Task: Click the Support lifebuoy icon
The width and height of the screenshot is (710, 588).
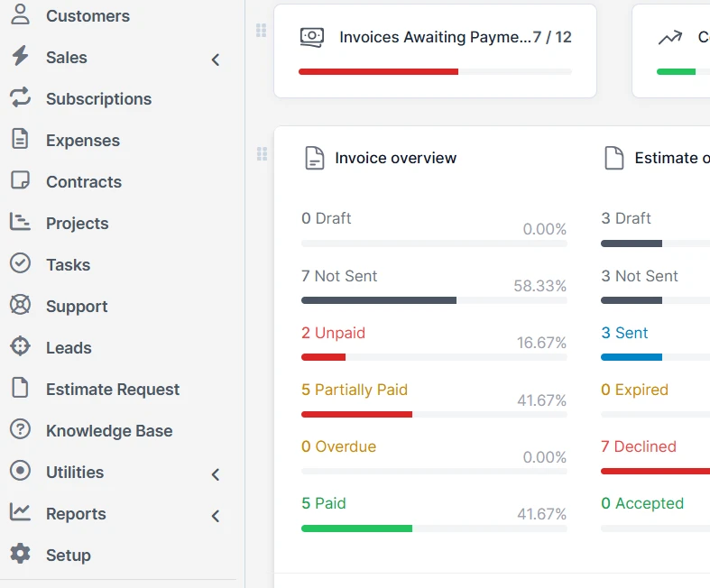Action: coord(20,305)
